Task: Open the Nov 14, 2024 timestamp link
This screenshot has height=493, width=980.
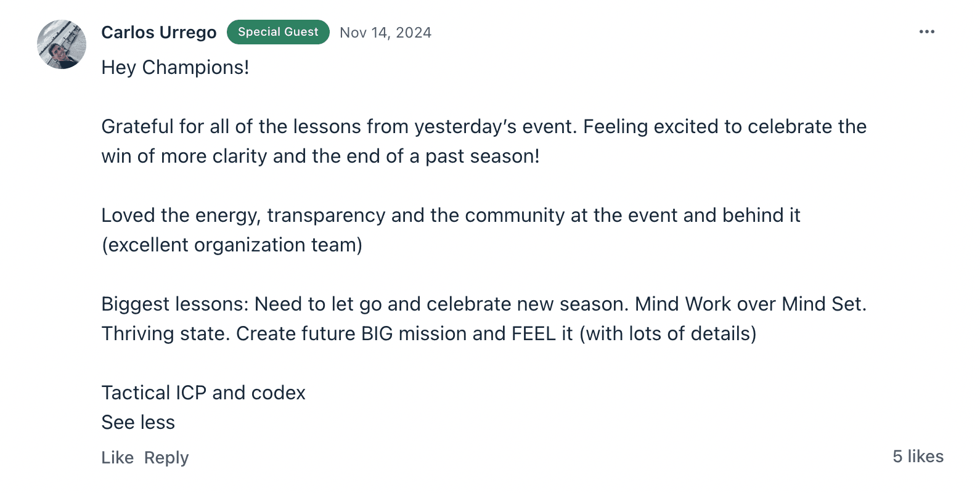Action: pyautogui.click(x=385, y=33)
